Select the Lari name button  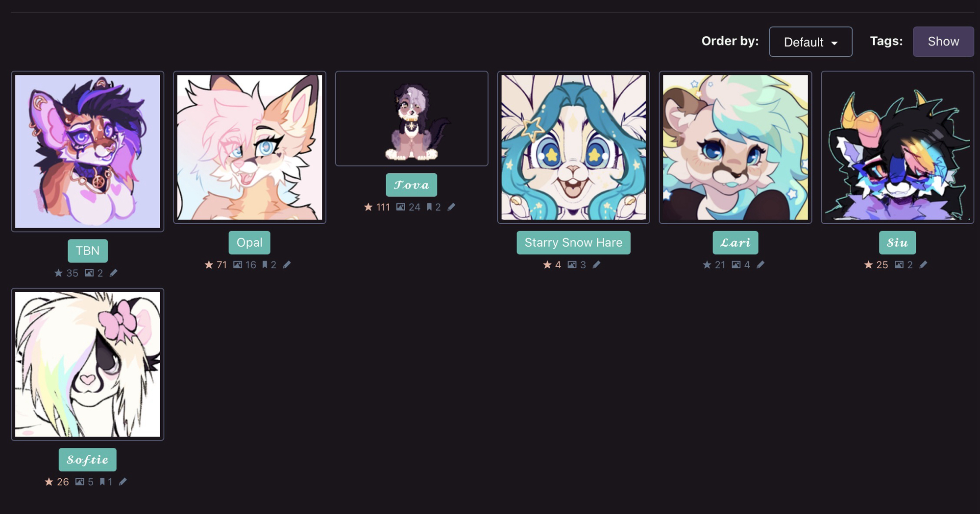coord(735,242)
